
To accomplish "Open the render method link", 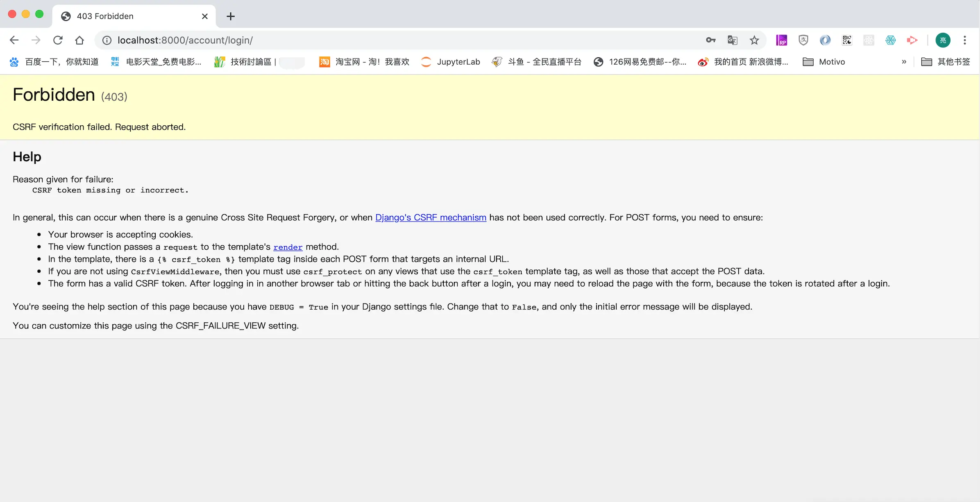I will coord(288,247).
